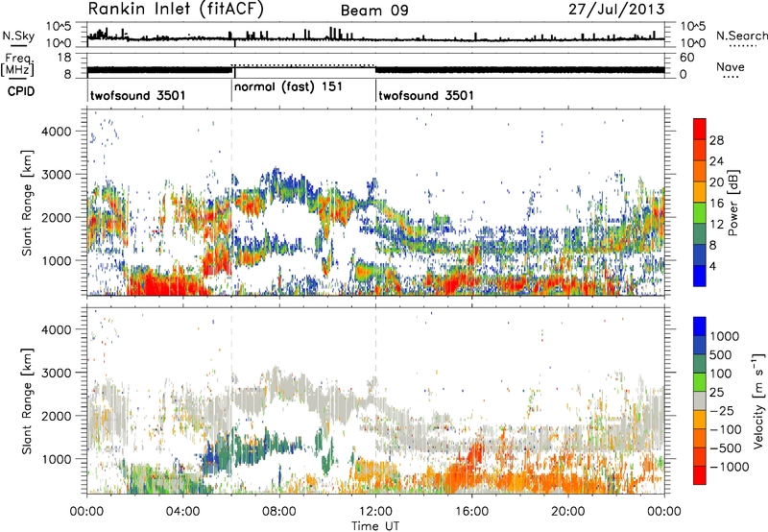
Task: Click the "Slant Range [km]" label of velocity panel
Action: (27, 400)
